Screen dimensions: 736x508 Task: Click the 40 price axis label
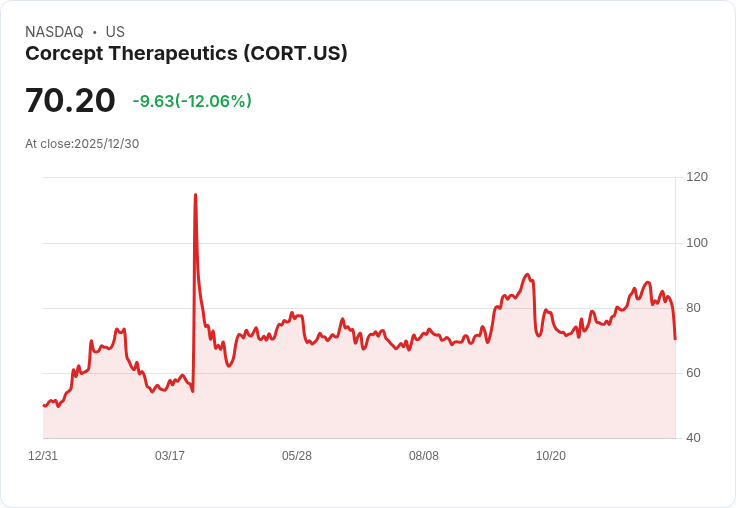[x=693, y=438]
